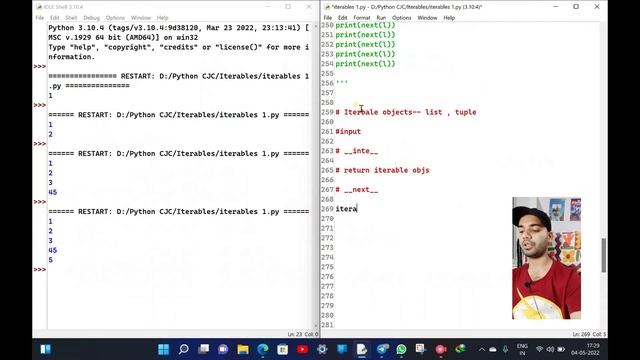Viewport: 640px width, 360px height.
Task: Maximize the iterables 1.py editor window
Action: [x=576, y=7]
